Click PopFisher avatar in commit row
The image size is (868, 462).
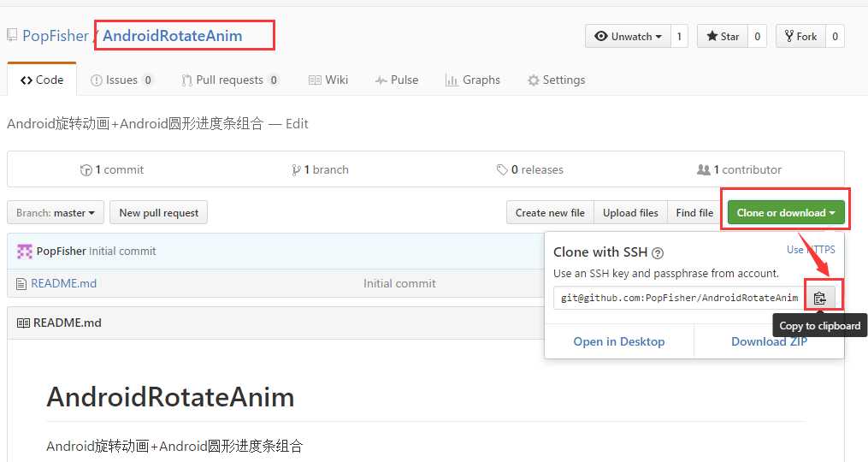(x=24, y=252)
